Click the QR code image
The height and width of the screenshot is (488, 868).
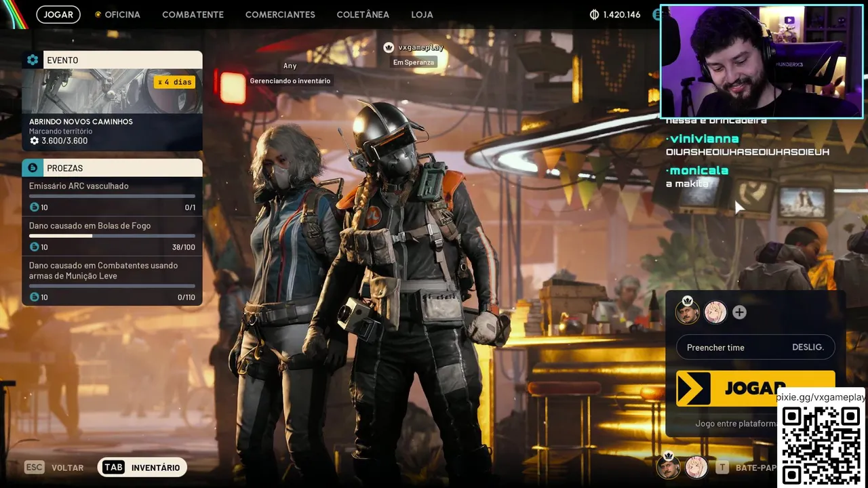click(x=821, y=445)
